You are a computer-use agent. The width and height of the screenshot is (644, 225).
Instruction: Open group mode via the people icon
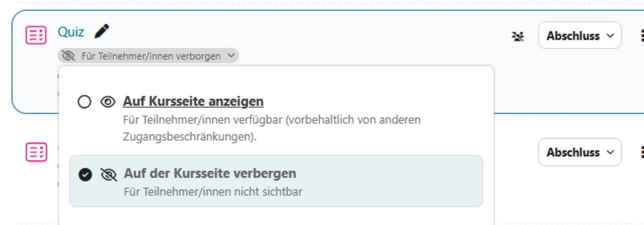click(518, 36)
